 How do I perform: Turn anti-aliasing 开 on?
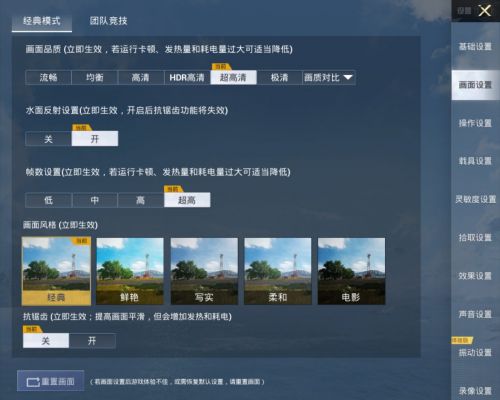pyautogui.click(x=92, y=341)
